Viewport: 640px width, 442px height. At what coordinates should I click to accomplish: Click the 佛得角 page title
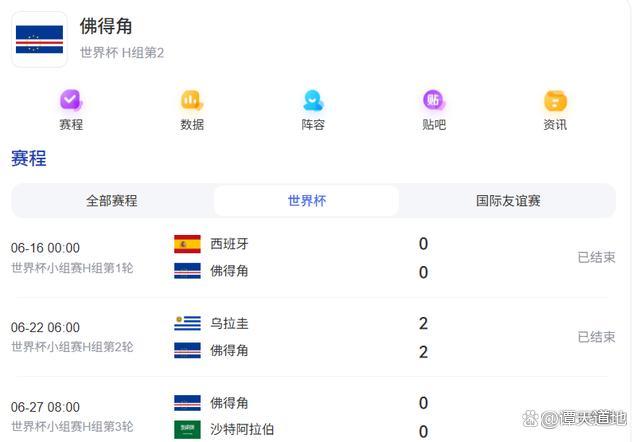[106, 26]
